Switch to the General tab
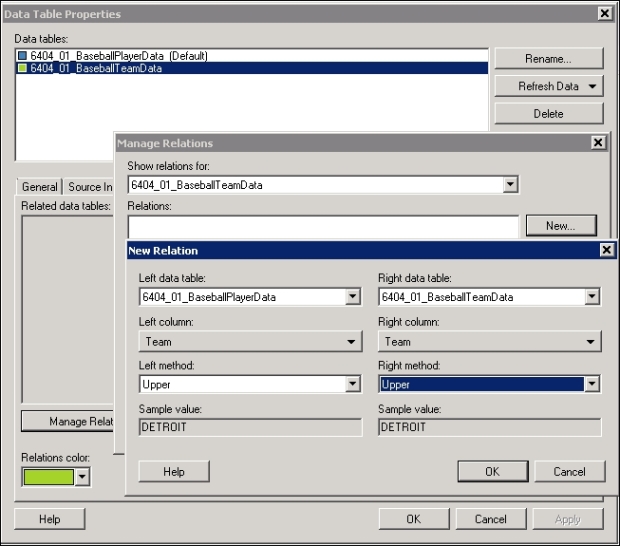The width and height of the screenshot is (620, 546). 40,187
